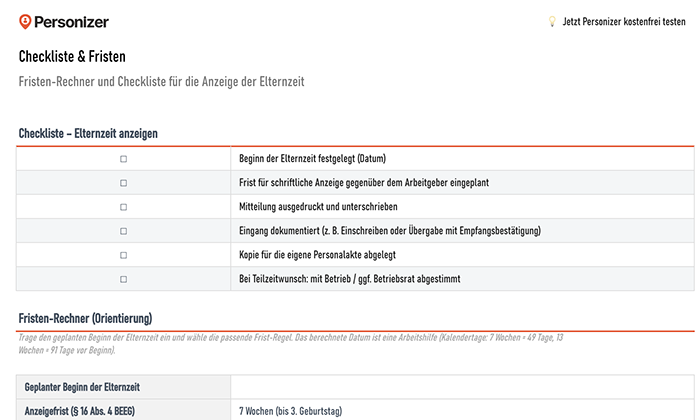
Task: Select 'Checkliste & Fristen' heading
Action: point(72,57)
